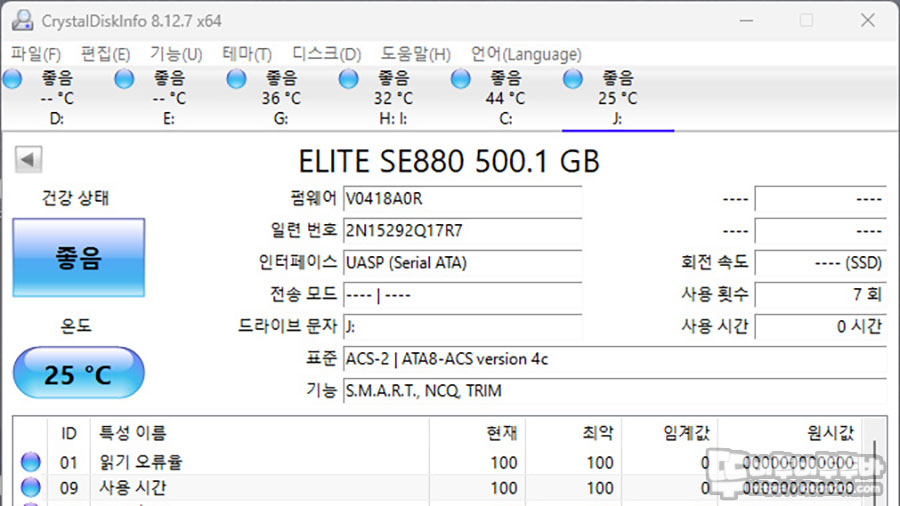Click the 원시값 column header
900x506 pixels.
[x=790, y=433]
